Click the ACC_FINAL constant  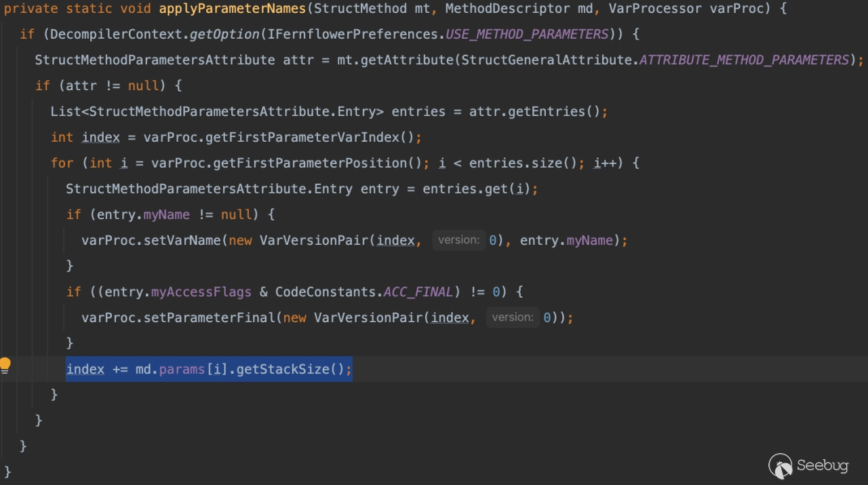click(418, 292)
